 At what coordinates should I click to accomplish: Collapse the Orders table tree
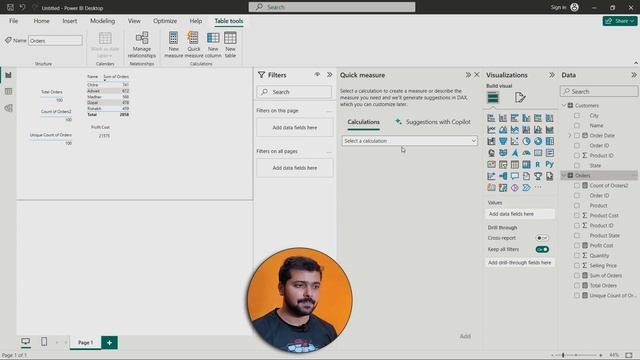(x=564, y=176)
